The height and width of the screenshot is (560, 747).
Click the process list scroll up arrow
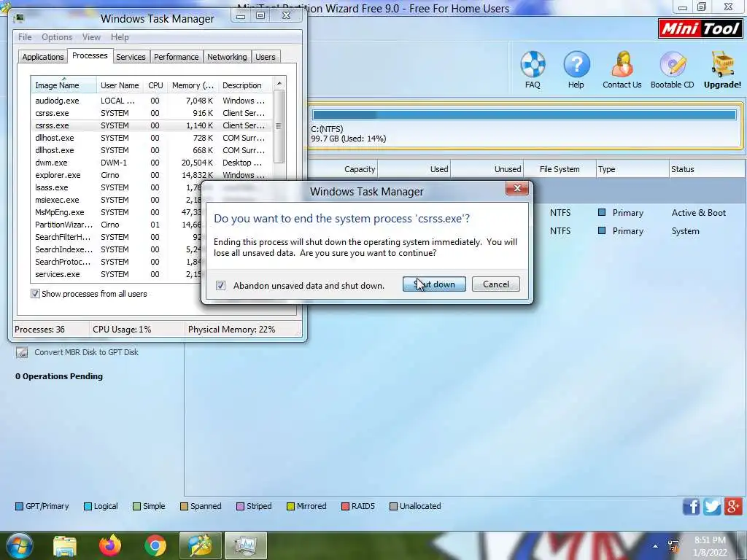[x=279, y=83]
